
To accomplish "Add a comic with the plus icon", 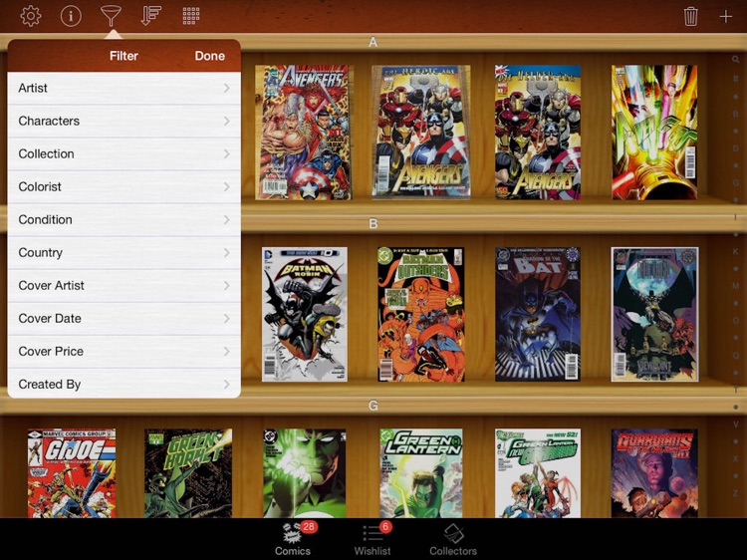I will pyautogui.click(x=725, y=17).
